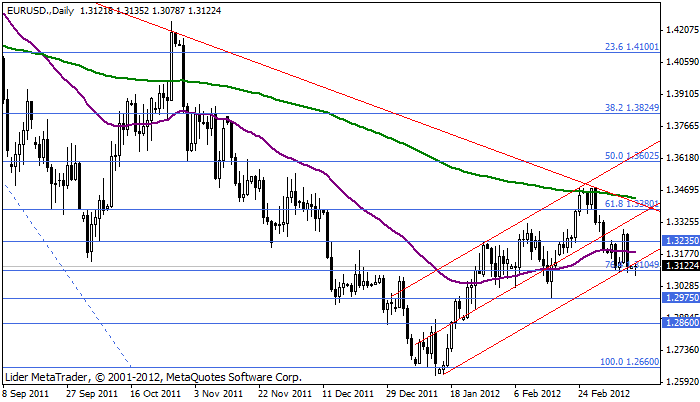Click the 1.33255 price axis value
This screenshot has height=402, width=700.
pyautogui.click(x=682, y=222)
